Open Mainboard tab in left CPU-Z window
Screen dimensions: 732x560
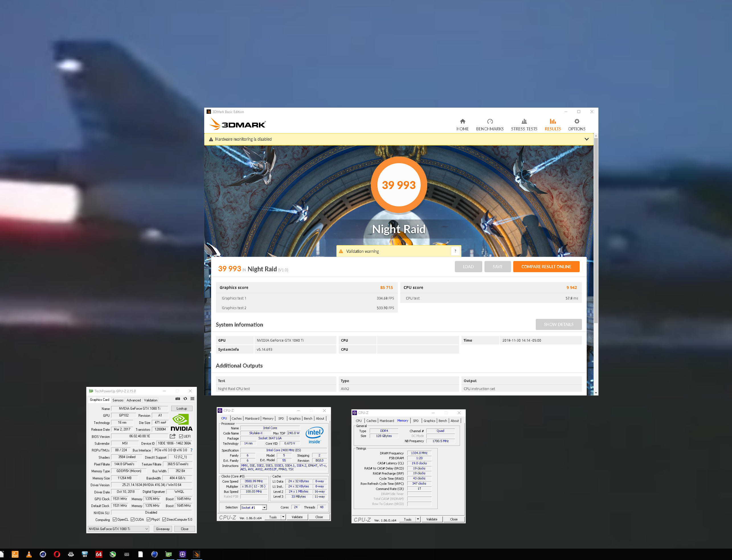(x=252, y=418)
